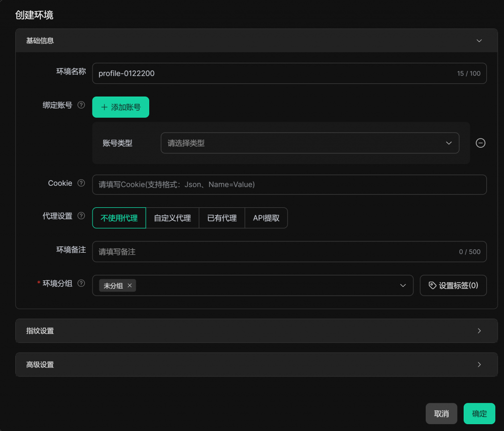Expand the 指纹设置 section
The width and height of the screenshot is (504, 431).
479,331
